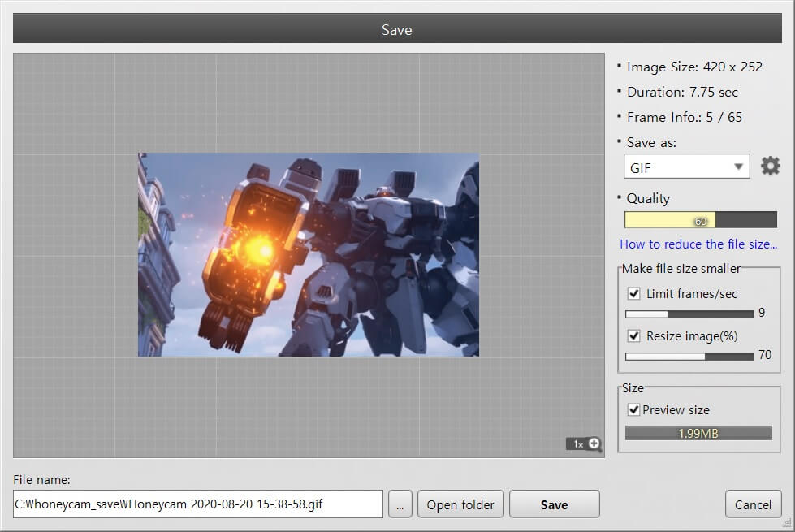Toggle the Preview size checkbox

click(633, 410)
